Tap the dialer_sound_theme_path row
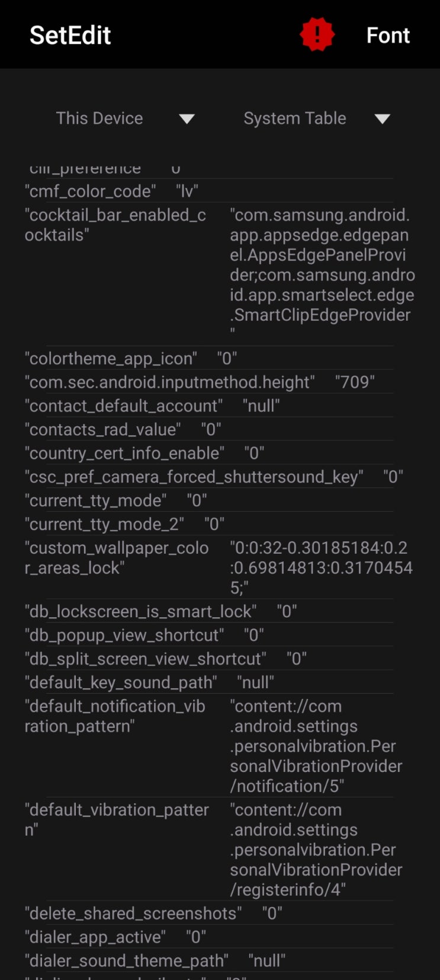The image size is (440, 980). (155, 961)
